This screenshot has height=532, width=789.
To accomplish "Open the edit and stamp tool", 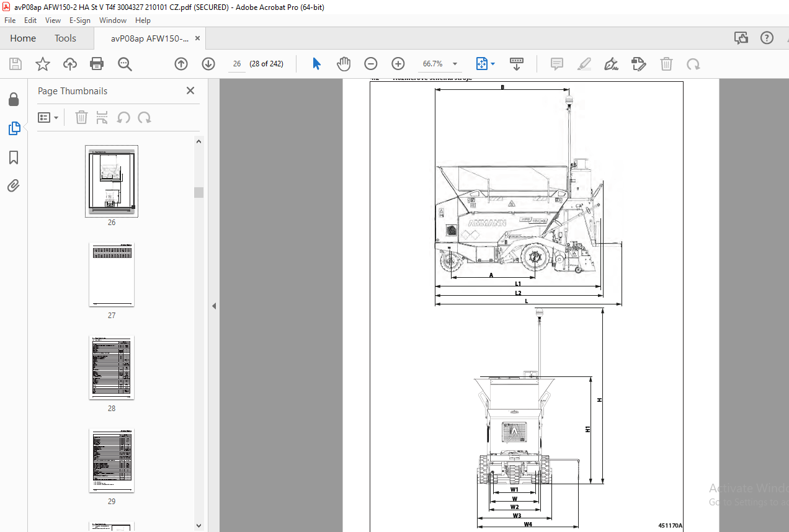I will click(x=639, y=64).
